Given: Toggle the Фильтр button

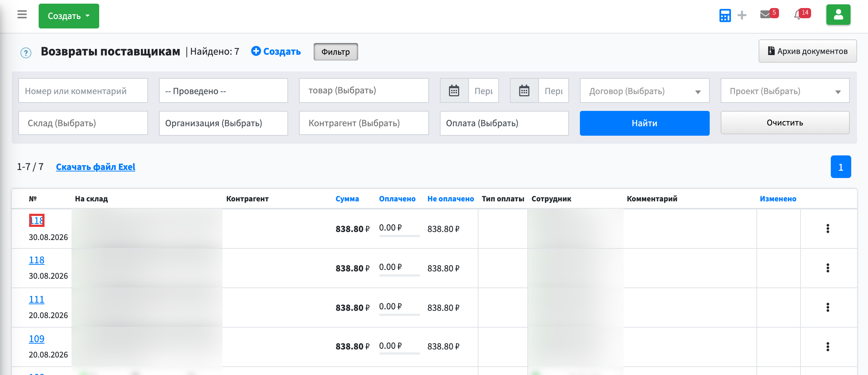Looking at the screenshot, I should (336, 52).
